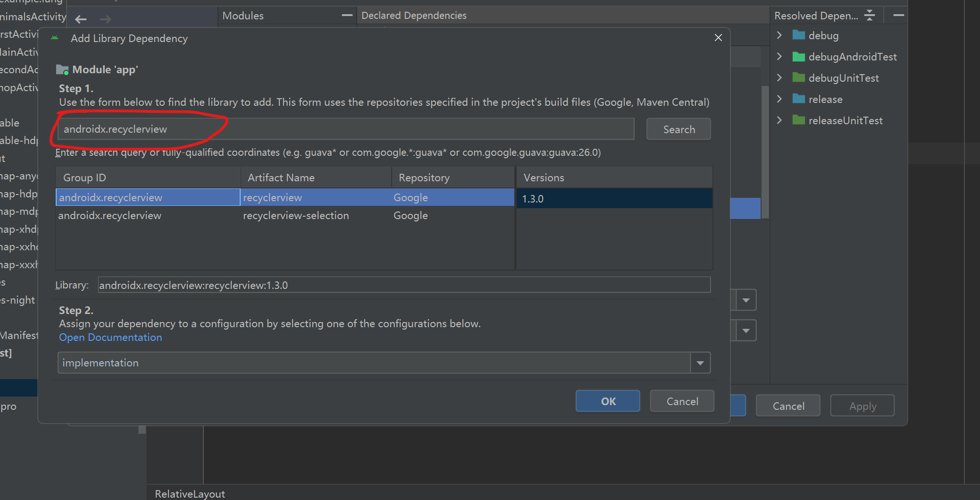
Task: Click the RelativeLayout breadcrumb at bottom
Action: 190,494
